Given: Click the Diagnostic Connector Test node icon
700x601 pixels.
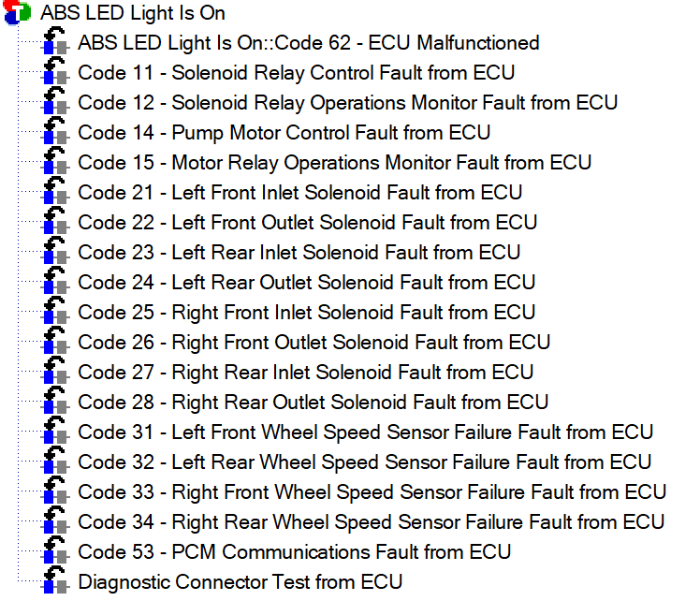Looking at the screenshot, I should [55, 579].
